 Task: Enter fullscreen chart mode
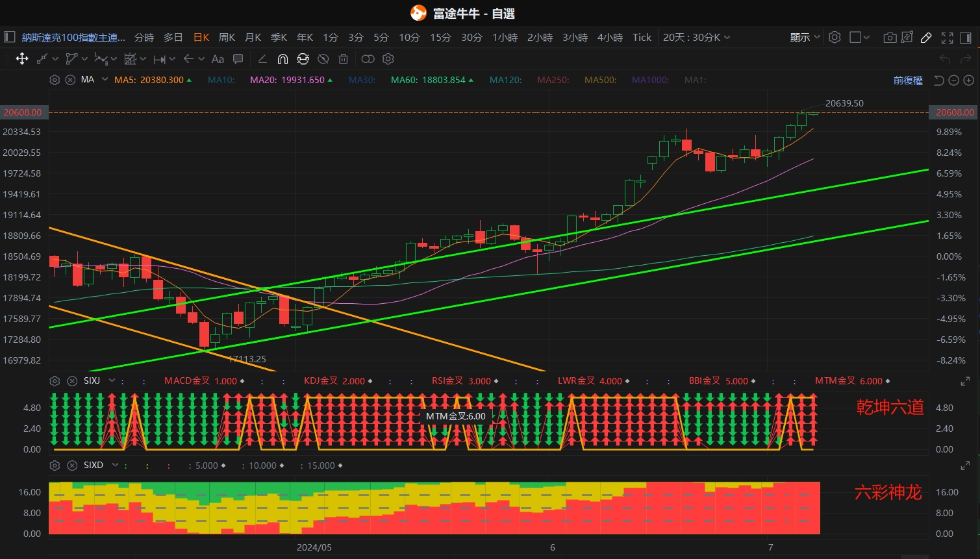[947, 38]
